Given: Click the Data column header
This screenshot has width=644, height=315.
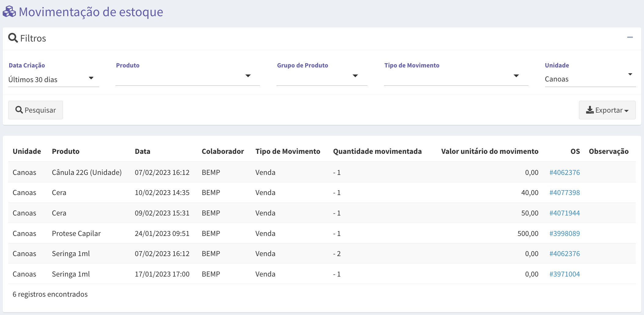Looking at the screenshot, I should pos(142,151).
